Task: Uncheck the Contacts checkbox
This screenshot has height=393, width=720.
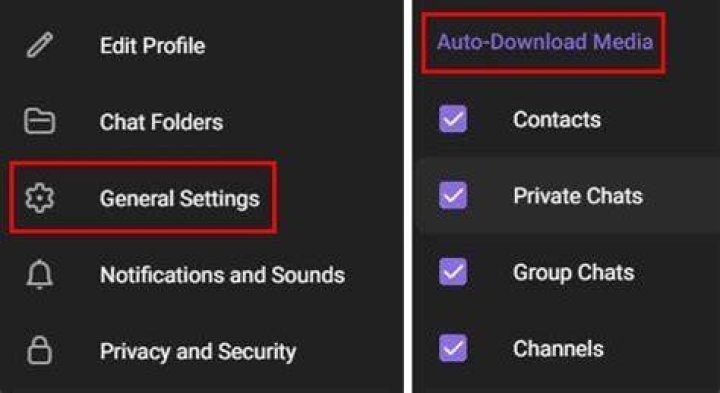Action: point(453,119)
